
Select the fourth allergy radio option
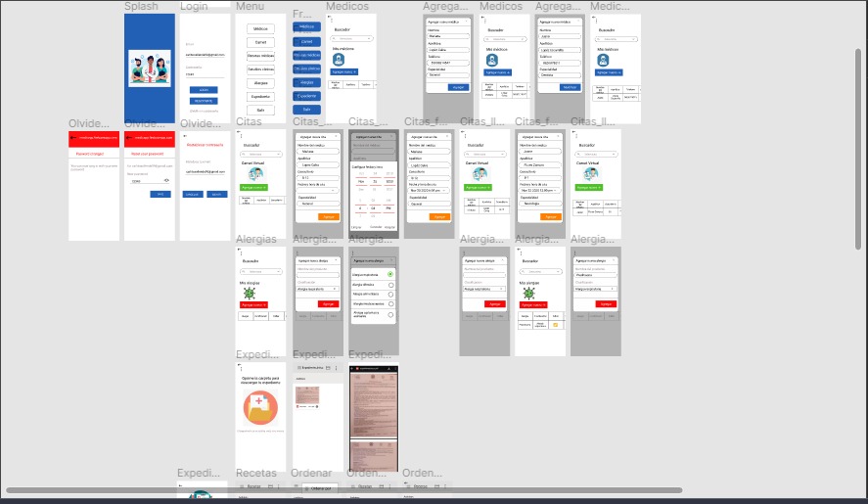[x=390, y=304]
